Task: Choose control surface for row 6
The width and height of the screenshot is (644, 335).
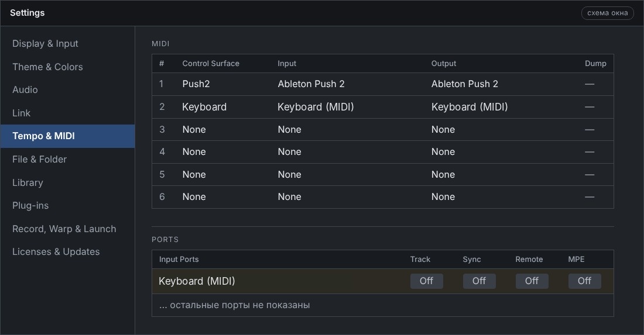Action: (194, 197)
